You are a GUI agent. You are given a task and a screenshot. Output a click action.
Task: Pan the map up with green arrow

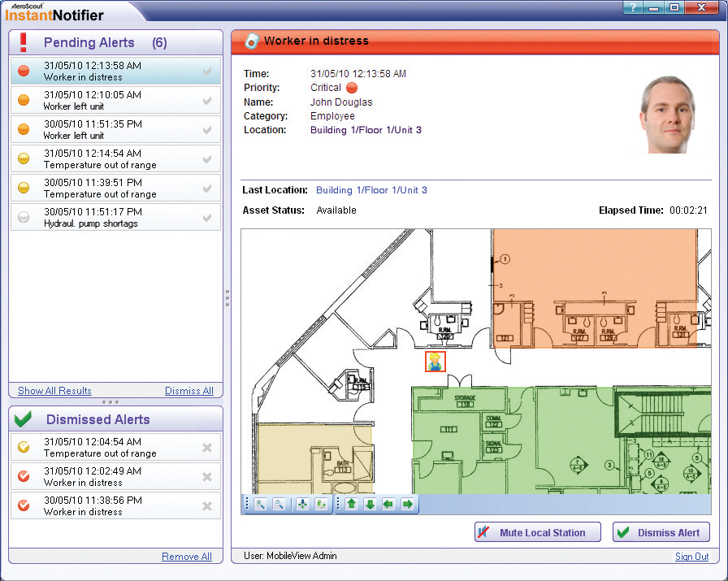click(352, 505)
